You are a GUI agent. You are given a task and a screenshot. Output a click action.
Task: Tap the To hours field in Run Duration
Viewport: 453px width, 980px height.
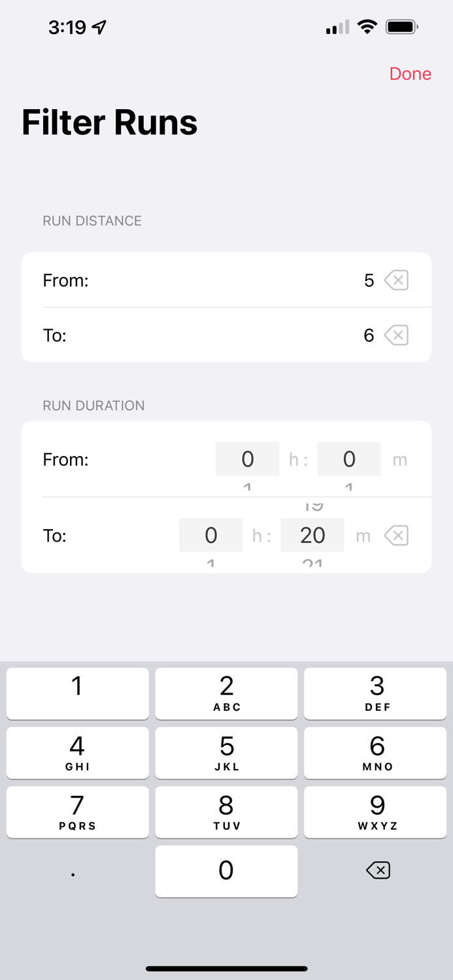tap(210, 535)
